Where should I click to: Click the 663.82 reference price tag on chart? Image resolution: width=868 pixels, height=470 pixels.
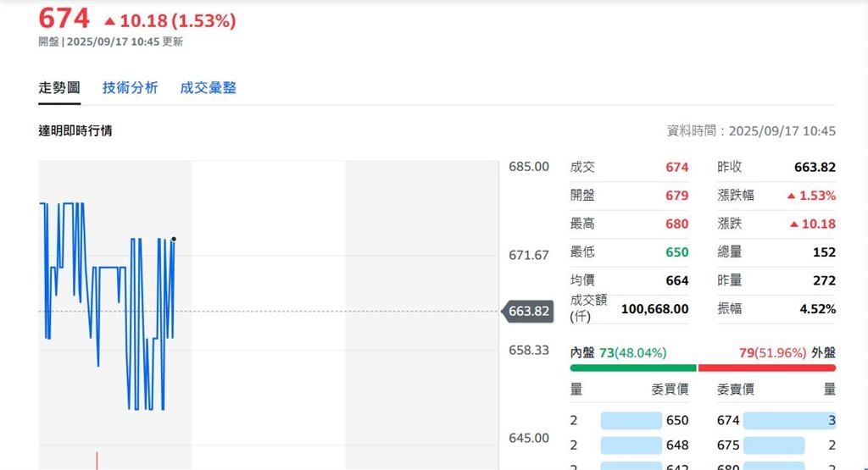pyautogui.click(x=528, y=311)
